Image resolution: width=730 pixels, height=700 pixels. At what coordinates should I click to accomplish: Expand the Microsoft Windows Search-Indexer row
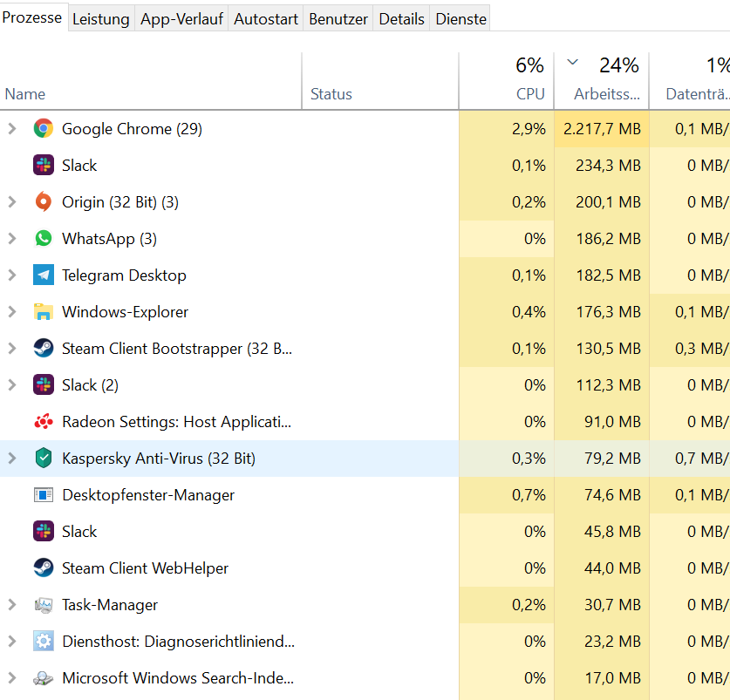[x=12, y=677]
